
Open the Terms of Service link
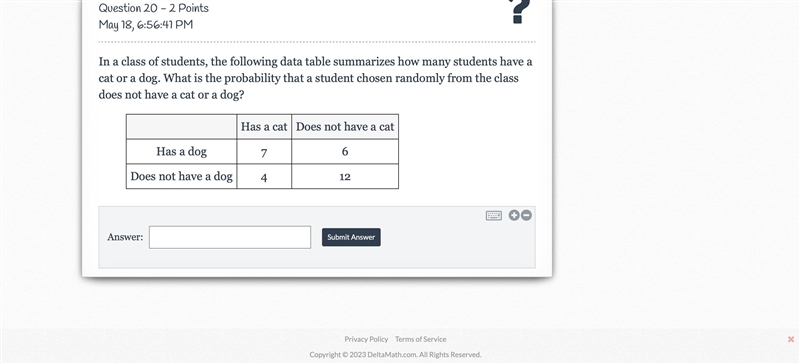click(x=420, y=339)
